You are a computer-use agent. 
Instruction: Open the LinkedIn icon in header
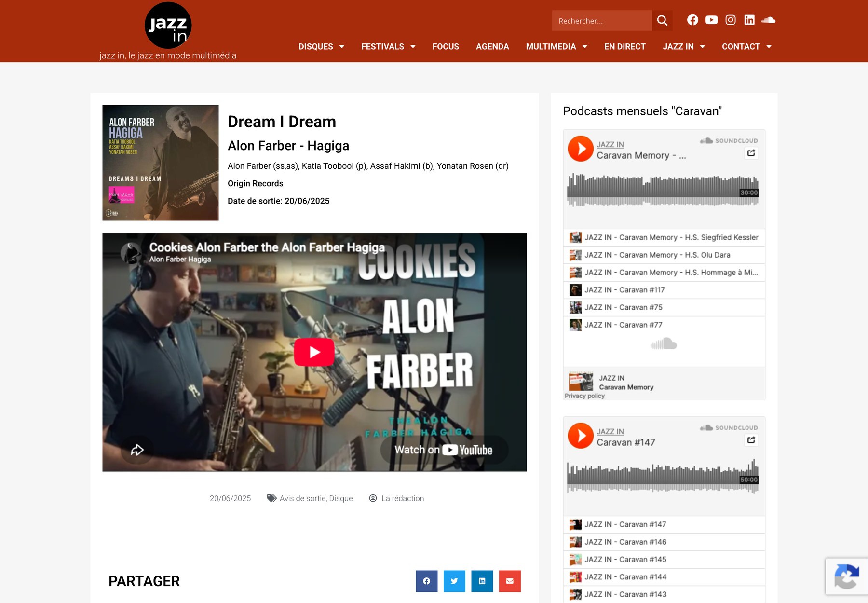tap(749, 20)
